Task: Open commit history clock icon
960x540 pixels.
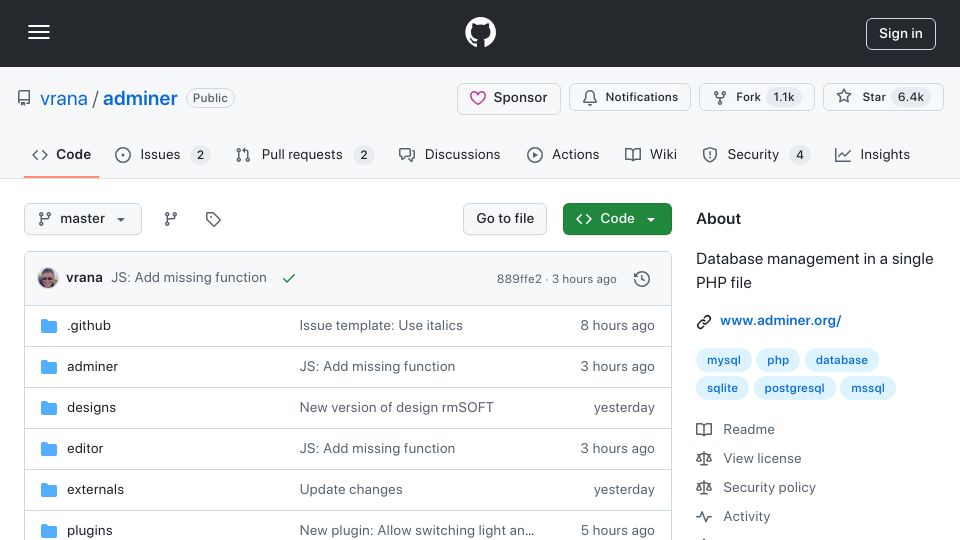Action: click(642, 279)
